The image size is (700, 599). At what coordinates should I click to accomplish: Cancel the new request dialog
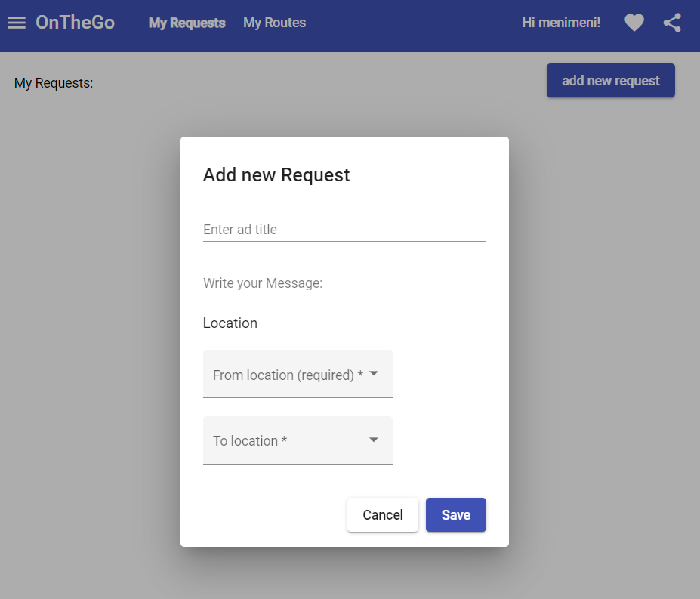click(x=383, y=514)
